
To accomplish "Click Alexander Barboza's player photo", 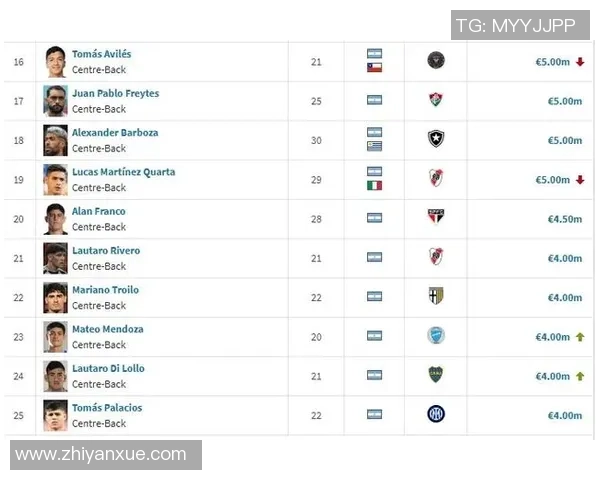I will click(55, 140).
